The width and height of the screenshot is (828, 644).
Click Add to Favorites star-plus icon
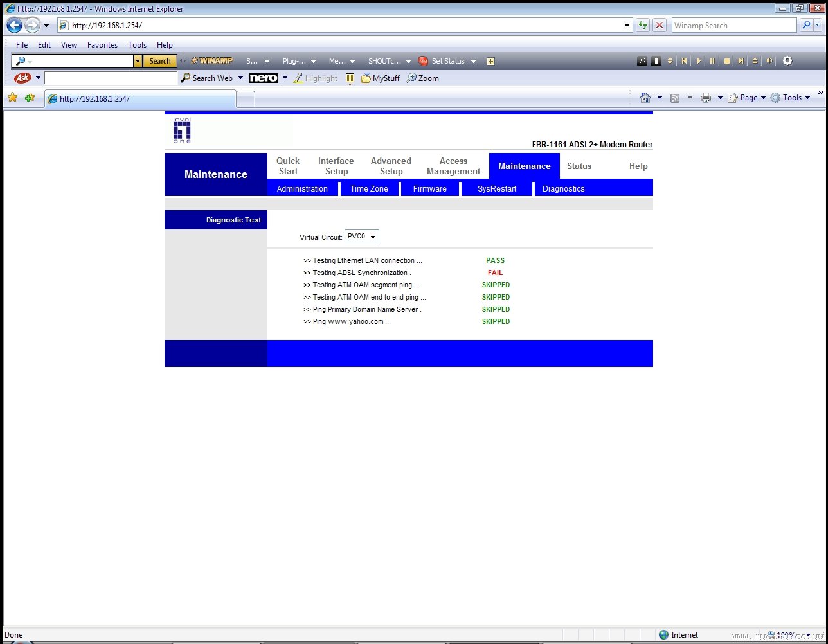click(30, 98)
